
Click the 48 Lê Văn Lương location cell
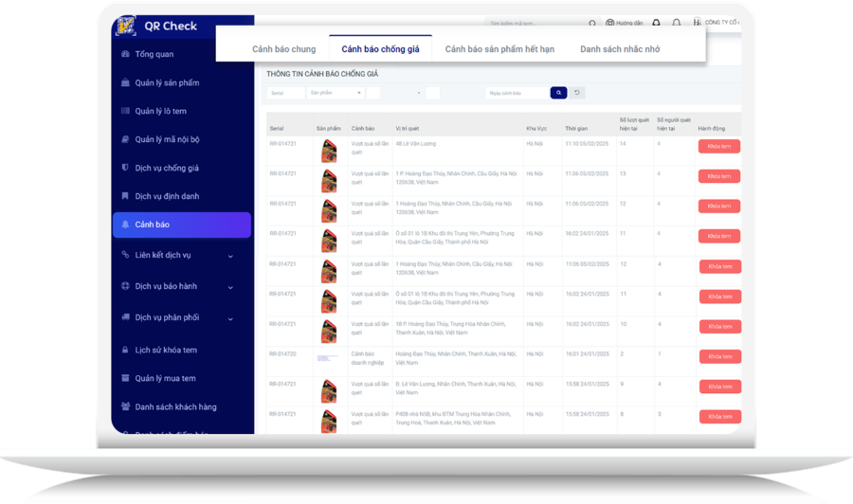[416, 144]
